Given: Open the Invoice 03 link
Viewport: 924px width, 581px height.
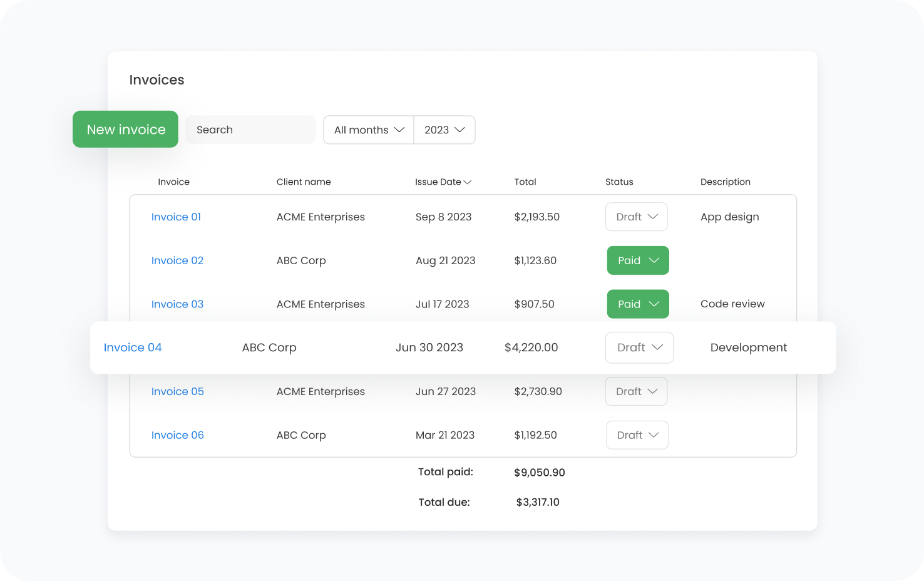Looking at the screenshot, I should coord(177,304).
